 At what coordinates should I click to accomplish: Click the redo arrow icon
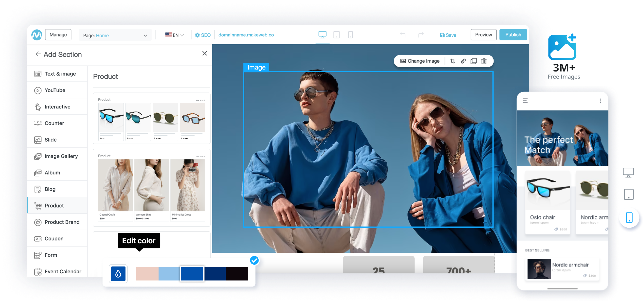420,35
